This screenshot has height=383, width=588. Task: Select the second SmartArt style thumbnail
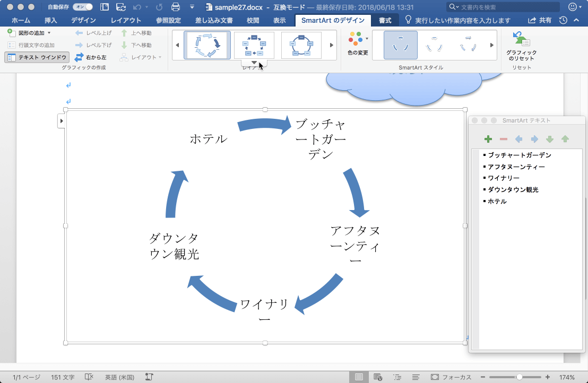tap(434, 45)
